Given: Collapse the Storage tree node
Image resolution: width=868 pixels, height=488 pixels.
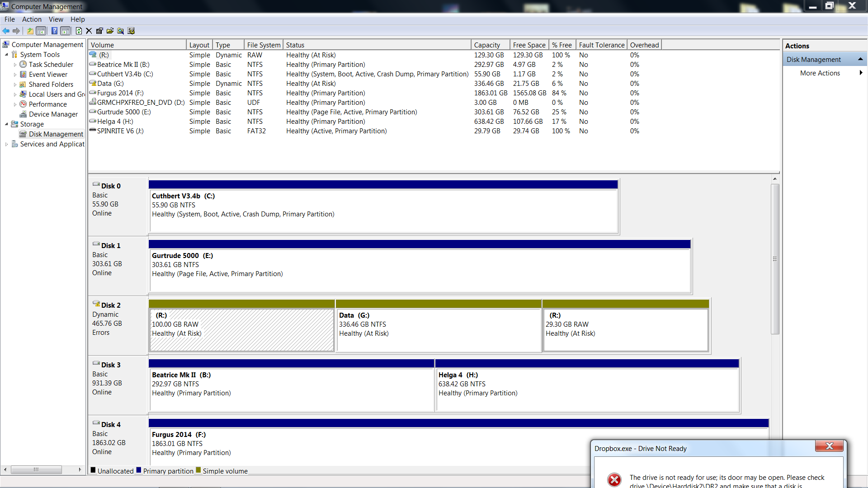Looking at the screenshot, I should click(x=6, y=124).
